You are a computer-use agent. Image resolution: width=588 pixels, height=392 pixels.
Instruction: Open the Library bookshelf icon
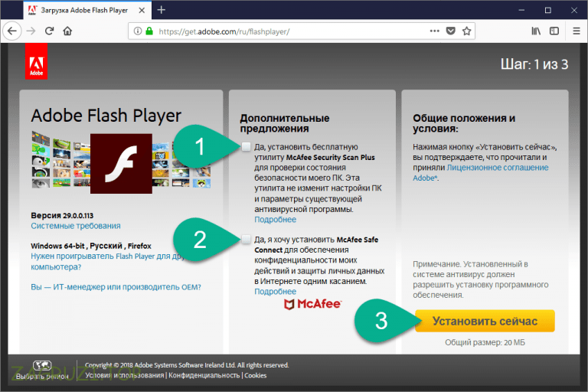536,31
